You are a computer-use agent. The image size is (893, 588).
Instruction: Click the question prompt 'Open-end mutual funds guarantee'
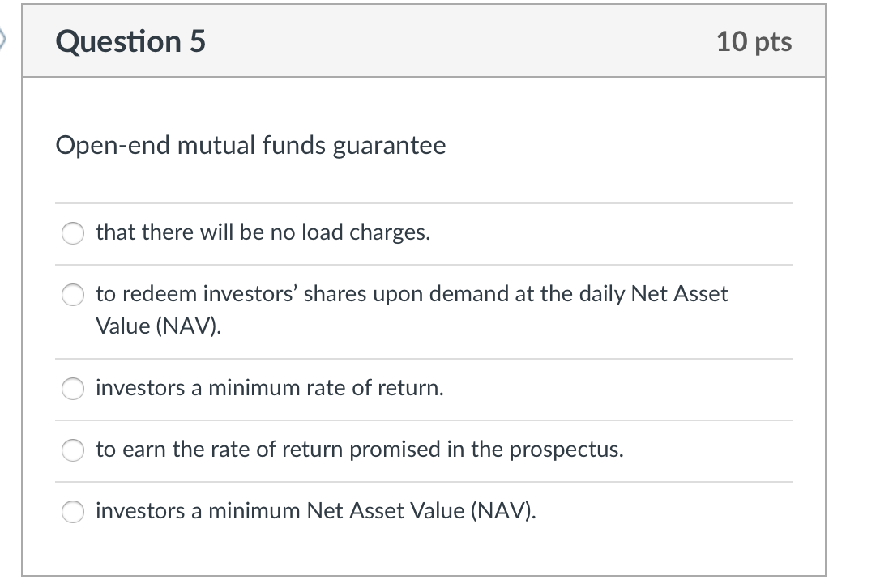pos(250,146)
